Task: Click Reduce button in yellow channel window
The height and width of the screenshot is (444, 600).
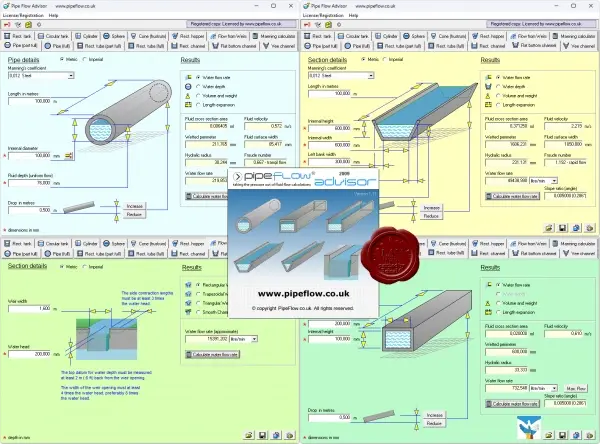Action: (431, 216)
